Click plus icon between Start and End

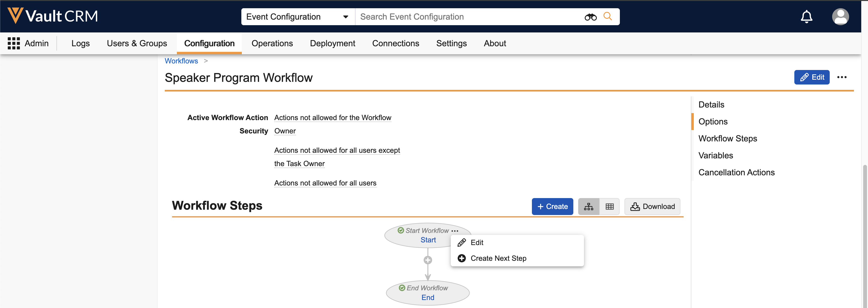pyautogui.click(x=428, y=260)
